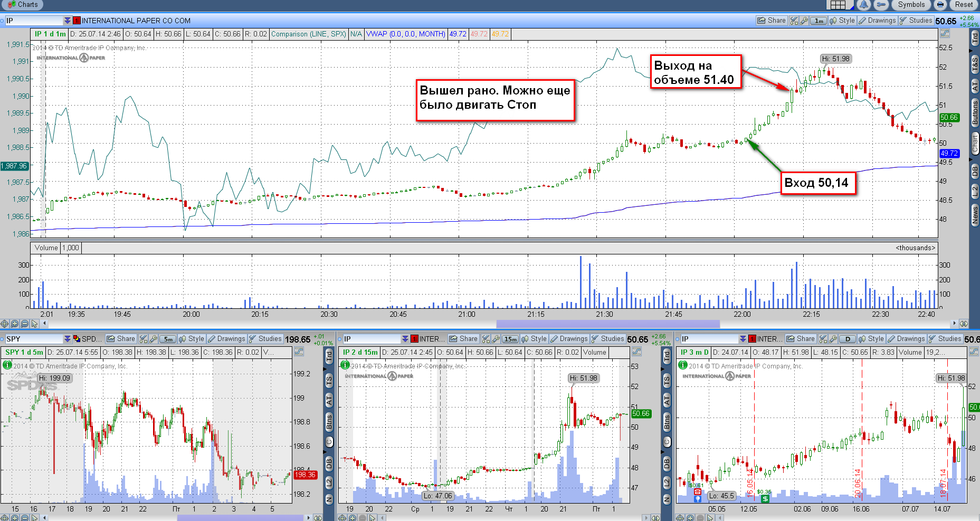
Task: Open Drawings menu of main chart
Action: [x=877, y=21]
